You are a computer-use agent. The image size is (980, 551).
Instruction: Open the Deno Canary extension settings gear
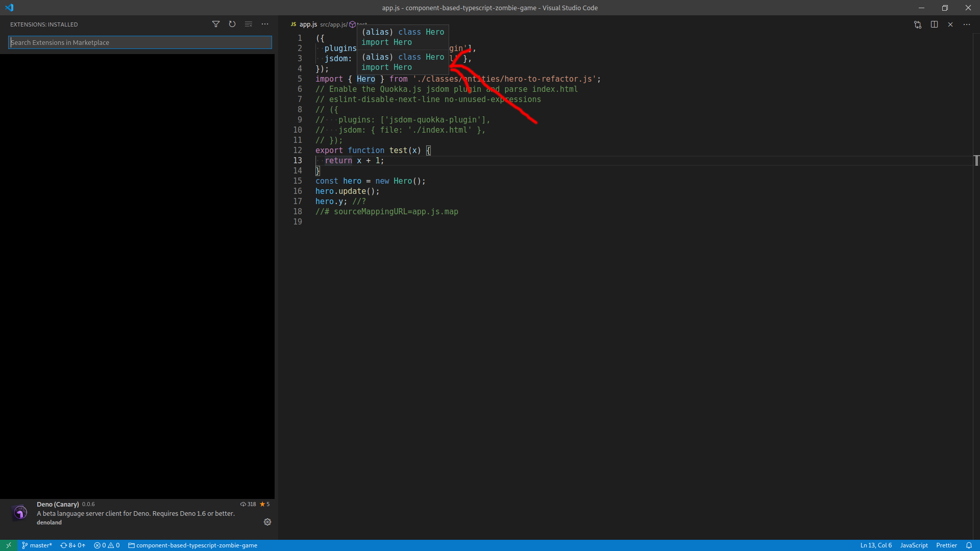pos(267,522)
